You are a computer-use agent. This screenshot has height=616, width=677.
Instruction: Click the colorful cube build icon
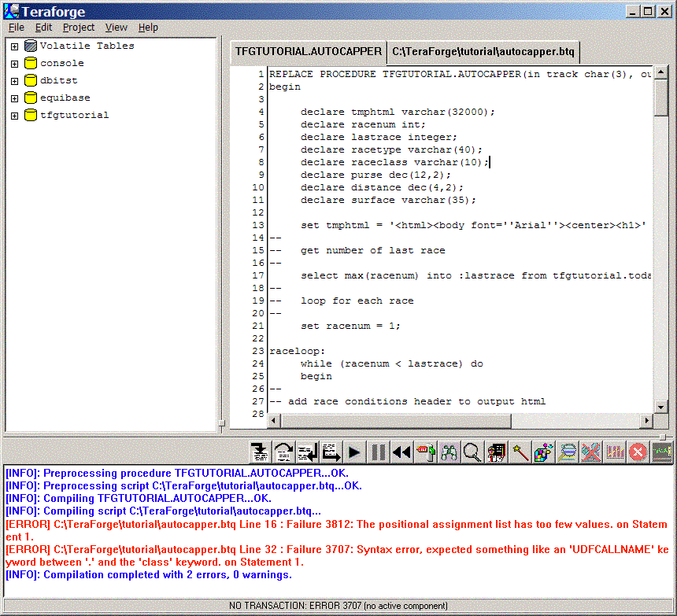544,452
